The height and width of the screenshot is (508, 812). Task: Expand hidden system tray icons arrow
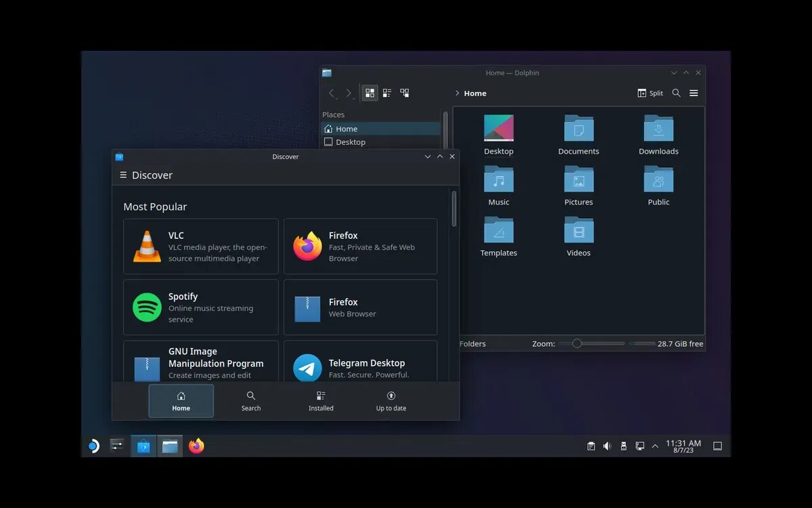[x=655, y=446]
